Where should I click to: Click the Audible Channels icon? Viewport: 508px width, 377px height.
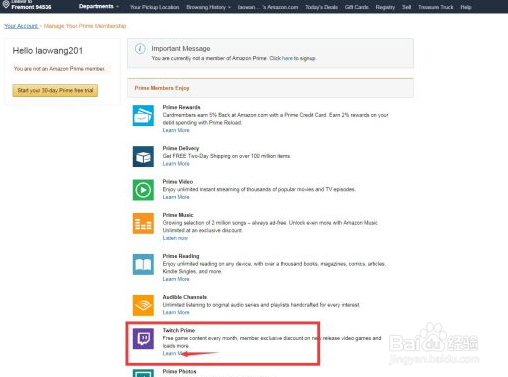coord(143,305)
